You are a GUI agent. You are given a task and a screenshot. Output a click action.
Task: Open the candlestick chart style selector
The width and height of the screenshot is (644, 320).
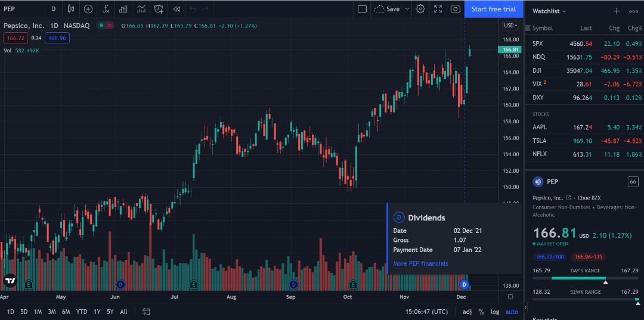pyautogui.click(x=71, y=9)
